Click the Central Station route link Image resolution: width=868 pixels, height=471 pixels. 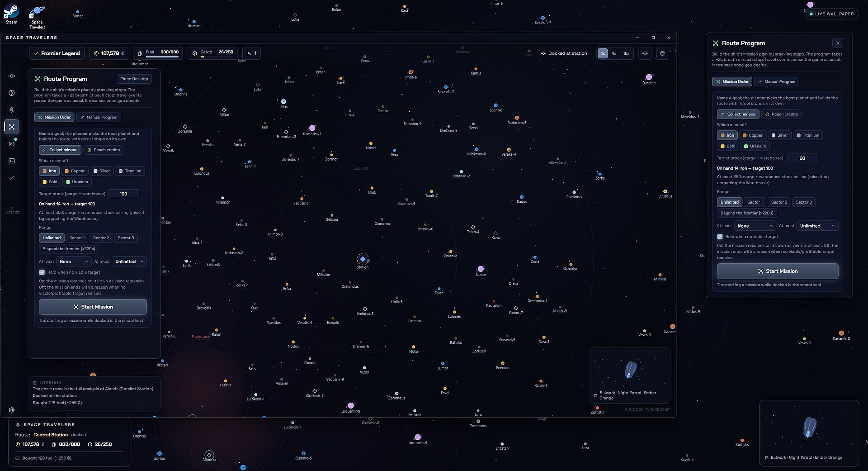click(51, 435)
